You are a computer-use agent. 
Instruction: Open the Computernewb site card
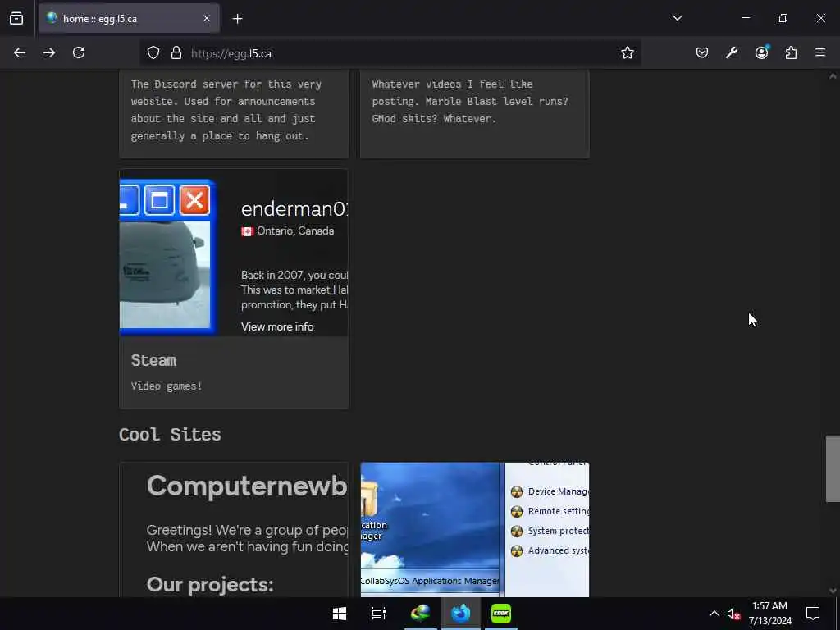coord(234,530)
